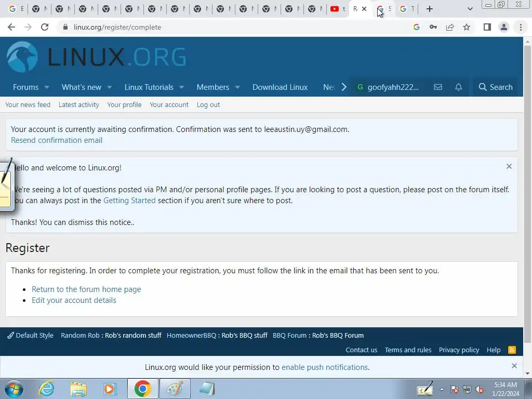Open the Help footer link

click(x=494, y=350)
